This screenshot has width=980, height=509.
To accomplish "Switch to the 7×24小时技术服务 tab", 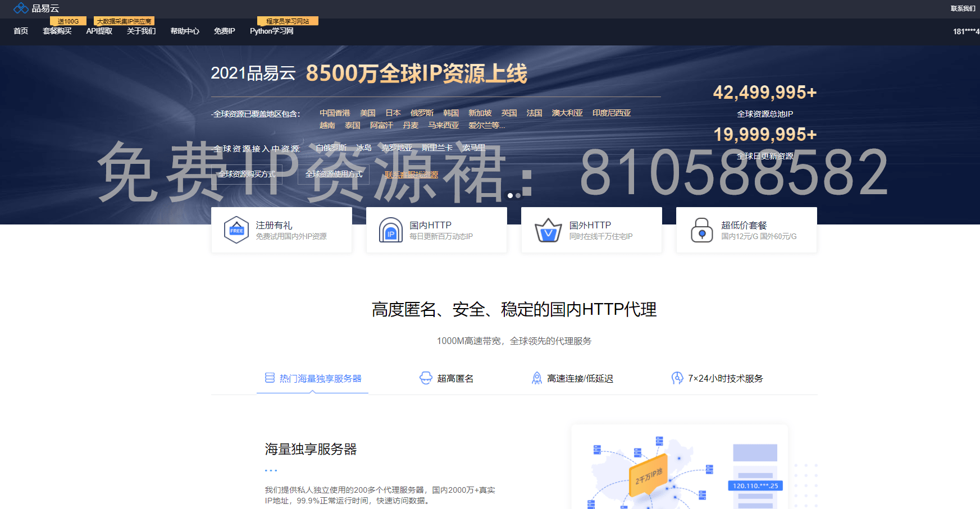I will (x=718, y=378).
